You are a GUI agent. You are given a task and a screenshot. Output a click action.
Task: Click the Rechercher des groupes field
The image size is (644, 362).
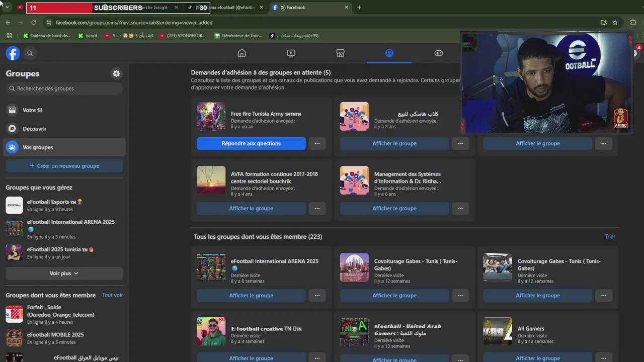click(x=64, y=88)
